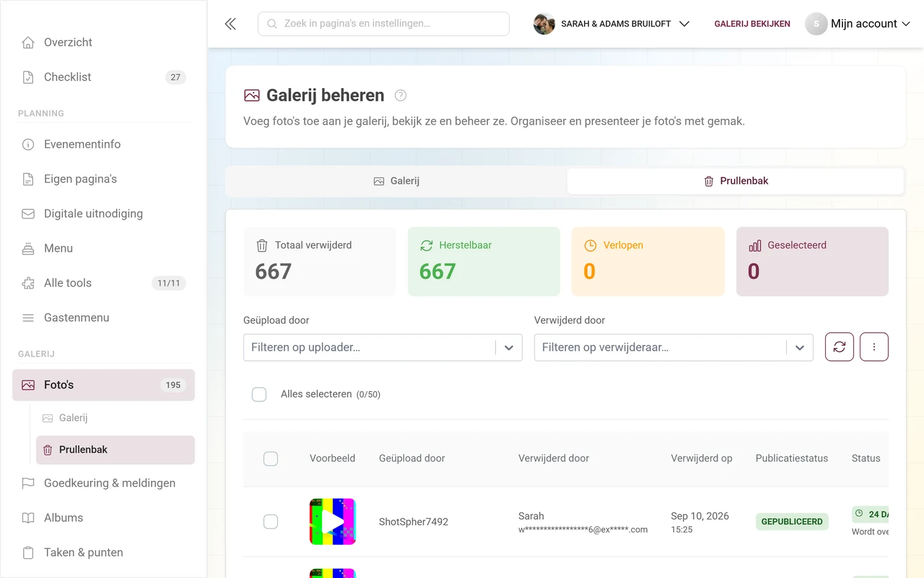924x578 pixels.
Task: Click the Galerij bekijken link
Action: click(752, 24)
